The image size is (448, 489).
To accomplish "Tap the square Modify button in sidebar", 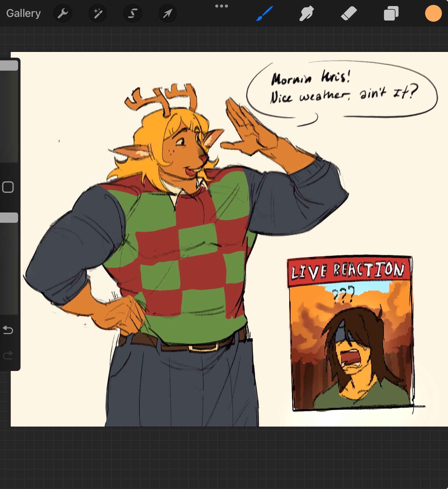I will (x=8, y=187).
